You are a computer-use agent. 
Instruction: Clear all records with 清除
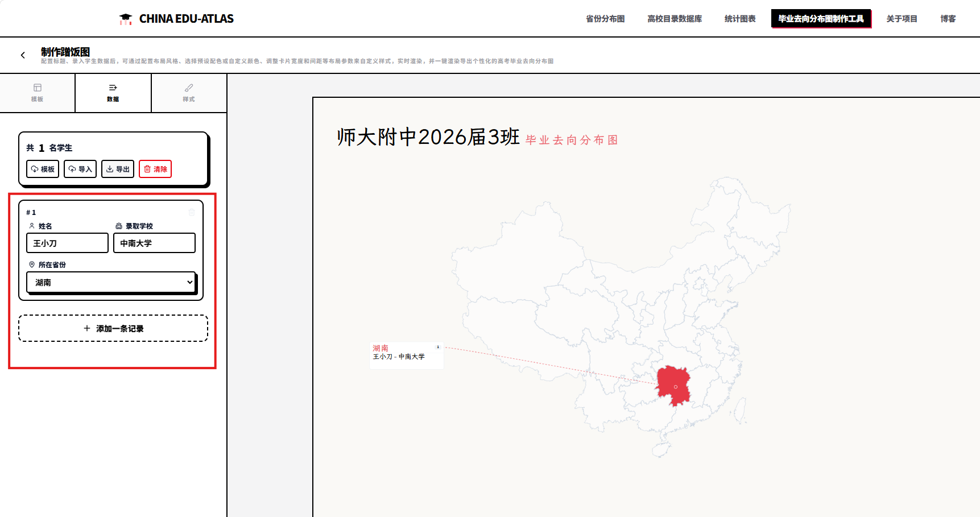[155, 169]
